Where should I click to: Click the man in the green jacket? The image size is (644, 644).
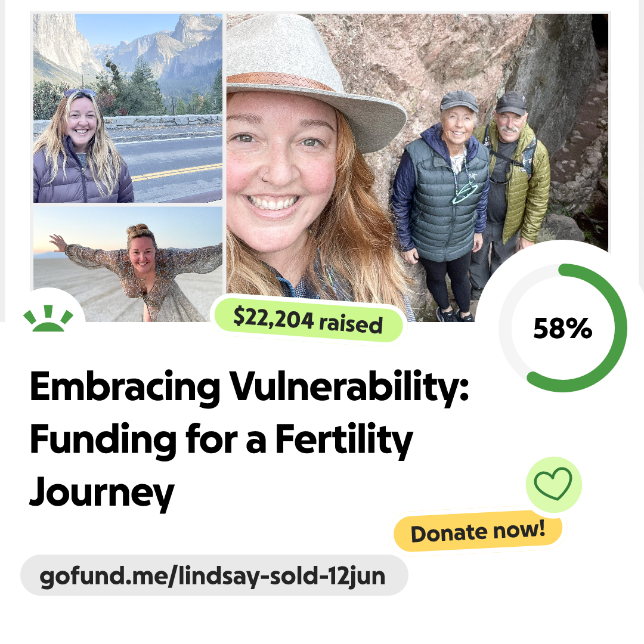[514, 179]
